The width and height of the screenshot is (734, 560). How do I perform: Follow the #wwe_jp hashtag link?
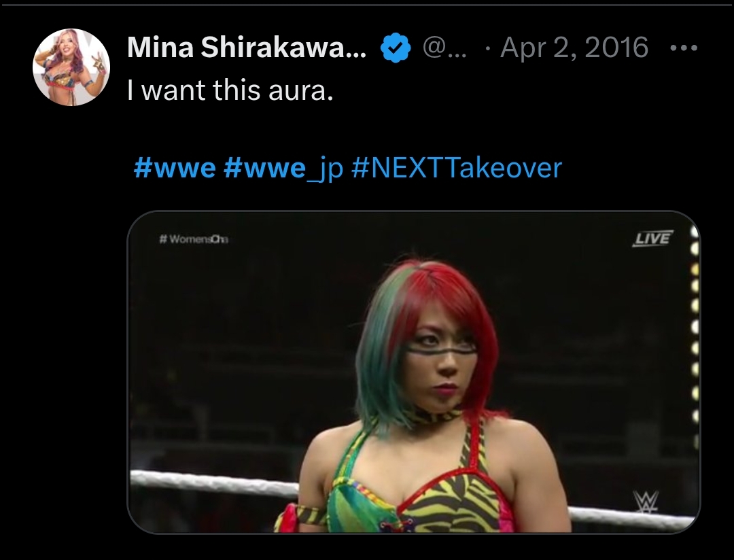tap(283, 169)
